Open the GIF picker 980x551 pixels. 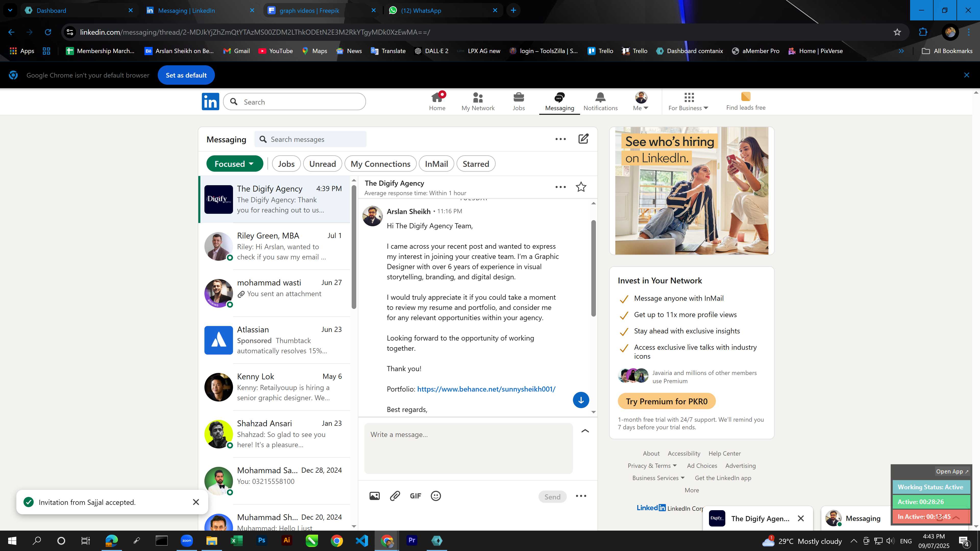415,496
